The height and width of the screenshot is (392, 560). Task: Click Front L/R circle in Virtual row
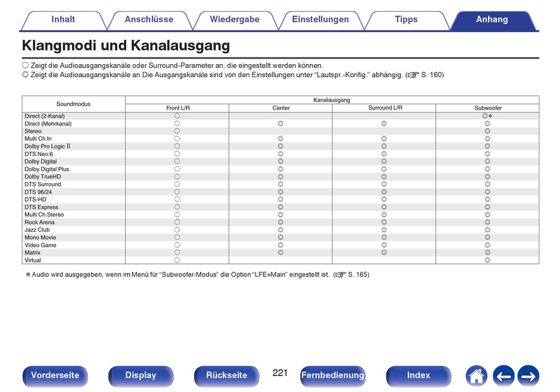(177, 261)
